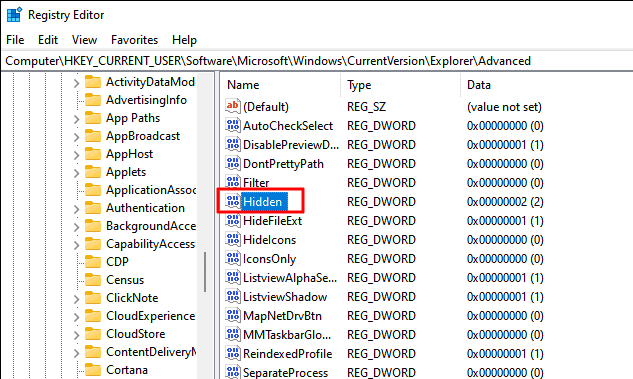Screen dimensions: 633x379
Task: Click the HideFileExt DWORD icon
Action: pos(233,220)
